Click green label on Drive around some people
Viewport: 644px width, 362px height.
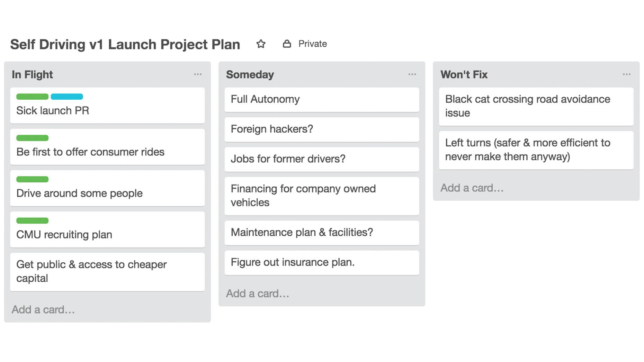(32, 179)
